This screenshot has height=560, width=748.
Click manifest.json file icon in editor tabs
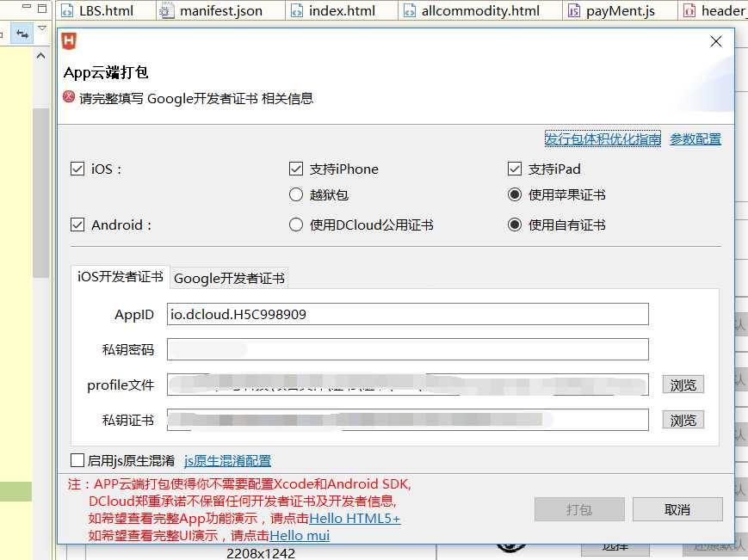click(166, 10)
